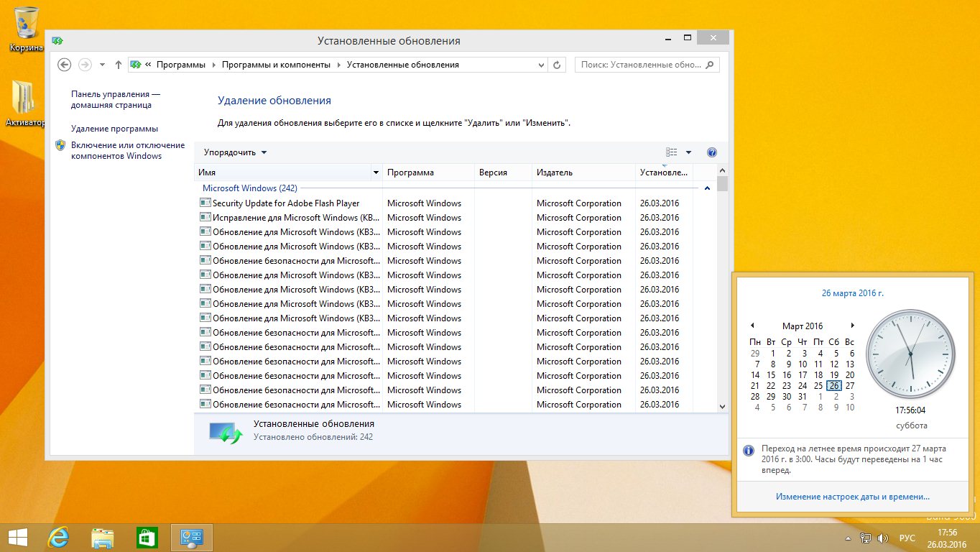Click the Forward navigation arrow
Image resolution: width=980 pixels, height=552 pixels.
(x=85, y=65)
